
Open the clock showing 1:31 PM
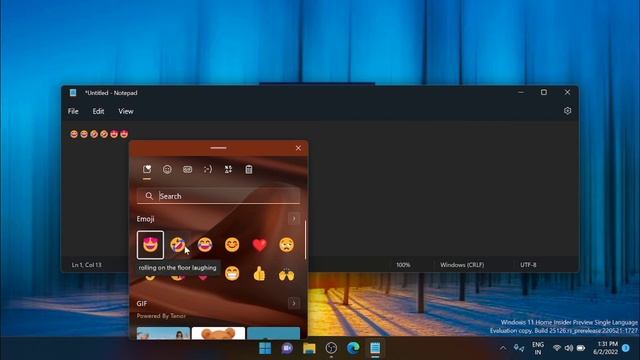click(x=606, y=348)
